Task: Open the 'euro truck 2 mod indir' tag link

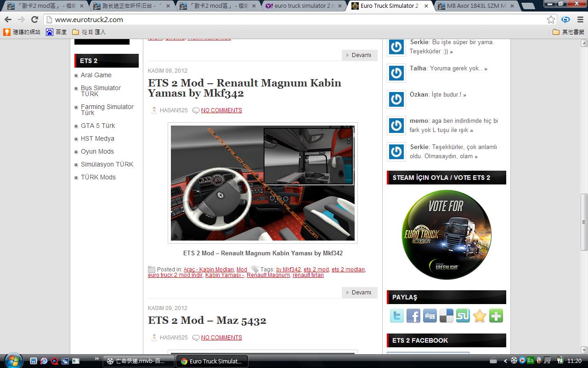Action: (x=175, y=275)
